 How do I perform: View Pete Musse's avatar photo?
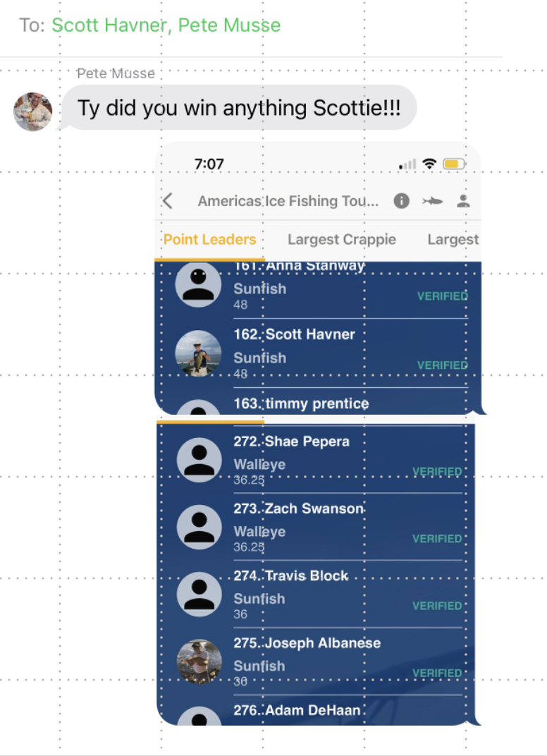click(32, 111)
